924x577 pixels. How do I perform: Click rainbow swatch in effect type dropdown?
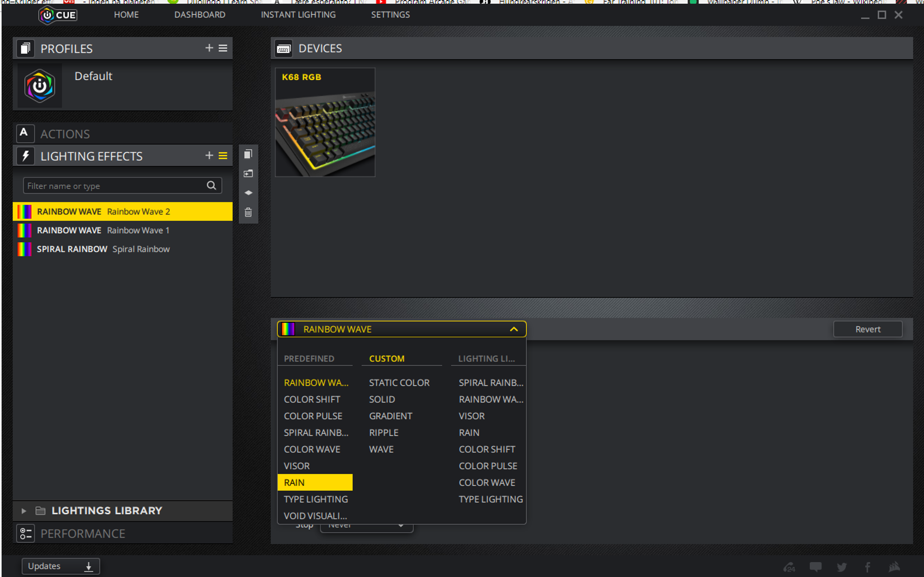pyautogui.click(x=288, y=329)
